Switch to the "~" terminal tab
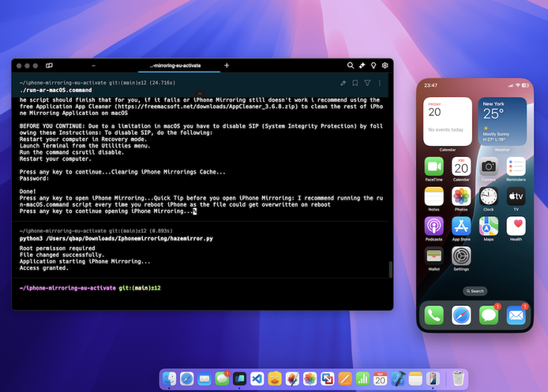The width and height of the screenshot is (548, 392). tap(94, 65)
